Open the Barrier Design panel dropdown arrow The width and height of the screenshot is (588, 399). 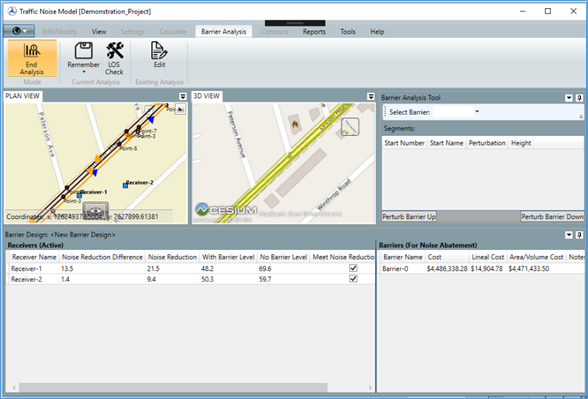[569, 235]
